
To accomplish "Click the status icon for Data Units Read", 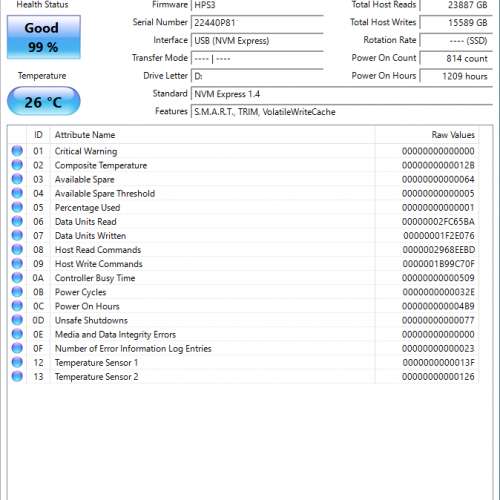I will point(17,221).
